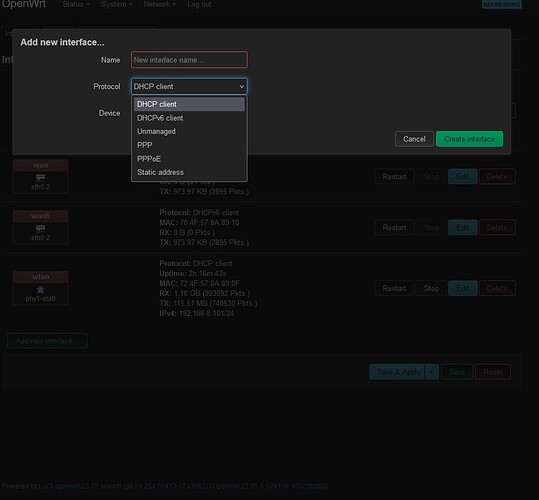
Task: Click the background Add new interface button
Action: [x=47, y=341]
